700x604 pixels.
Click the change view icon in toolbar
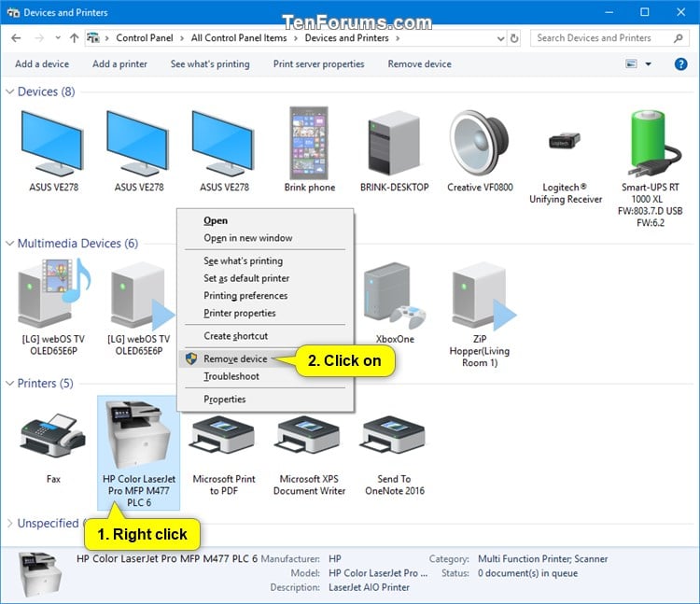pyautogui.click(x=631, y=64)
